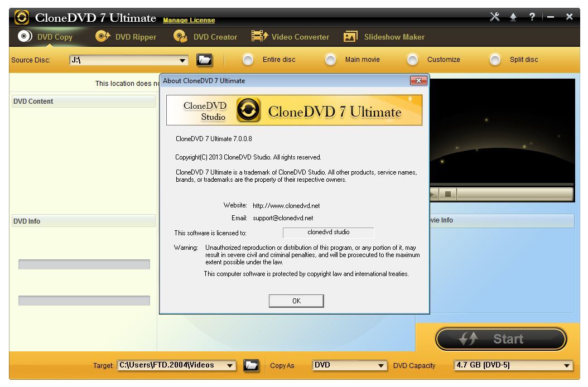Click the Slideshow Maker picture icon
The image size is (588, 387).
click(x=350, y=36)
